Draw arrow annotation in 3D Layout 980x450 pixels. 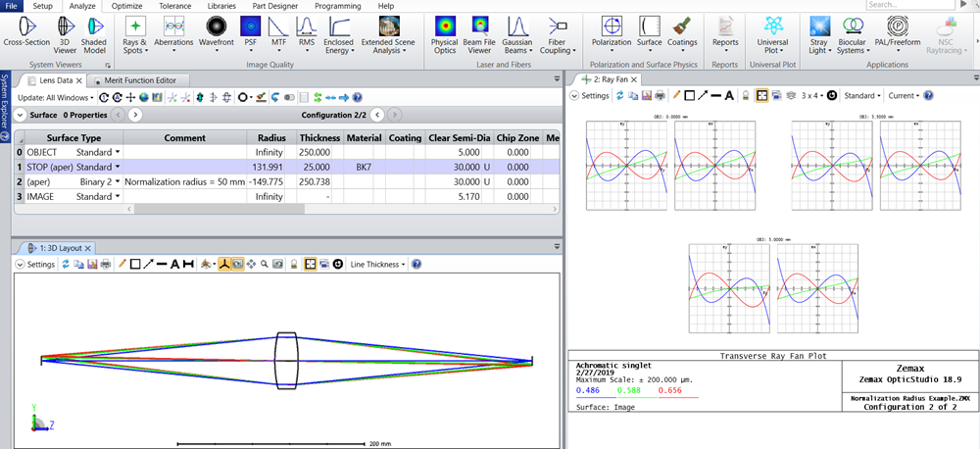point(148,265)
